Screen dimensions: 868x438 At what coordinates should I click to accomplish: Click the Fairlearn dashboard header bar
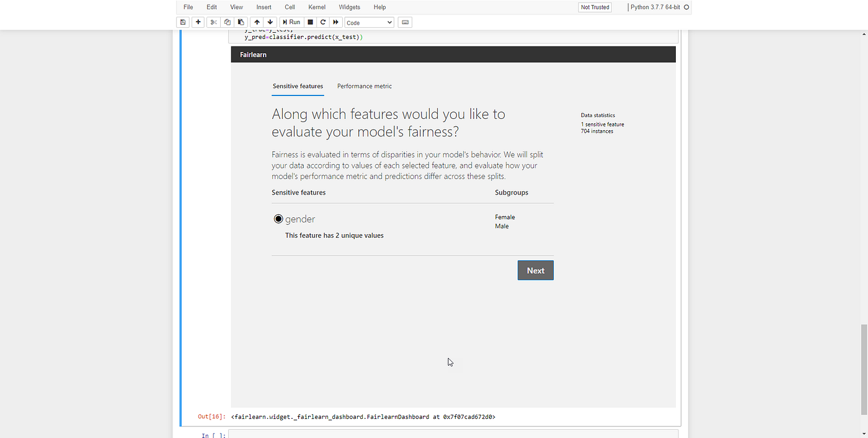(x=453, y=55)
